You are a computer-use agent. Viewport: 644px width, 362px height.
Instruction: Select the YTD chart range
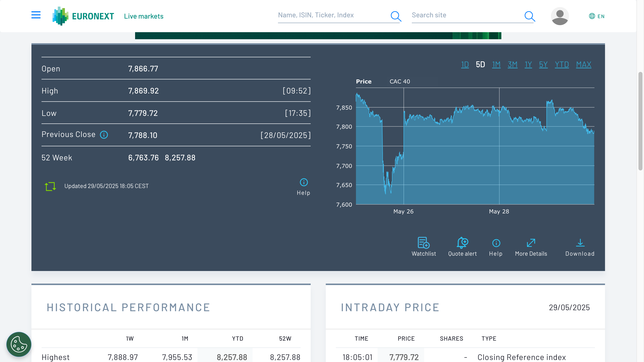click(561, 65)
